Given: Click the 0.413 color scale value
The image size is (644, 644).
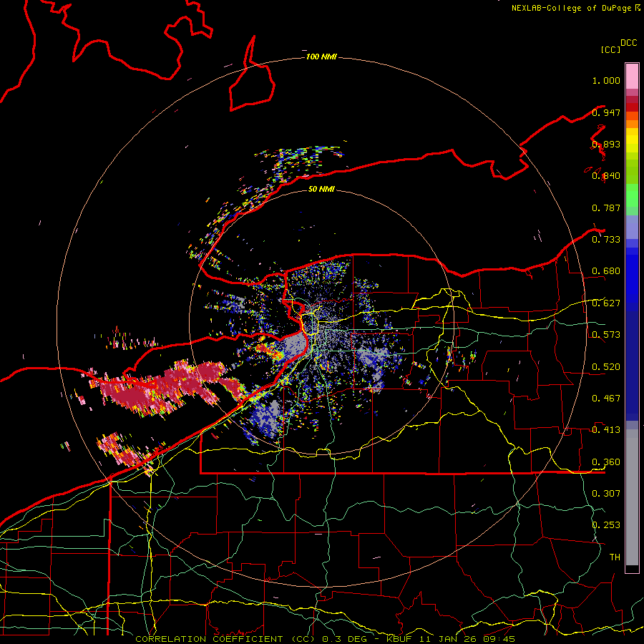Looking at the screenshot, I should (x=606, y=430).
